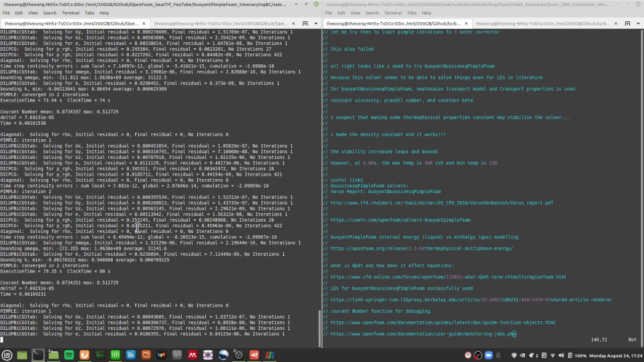Open the Bluetooth tray icon

pyautogui.click(x=498, y=355)
